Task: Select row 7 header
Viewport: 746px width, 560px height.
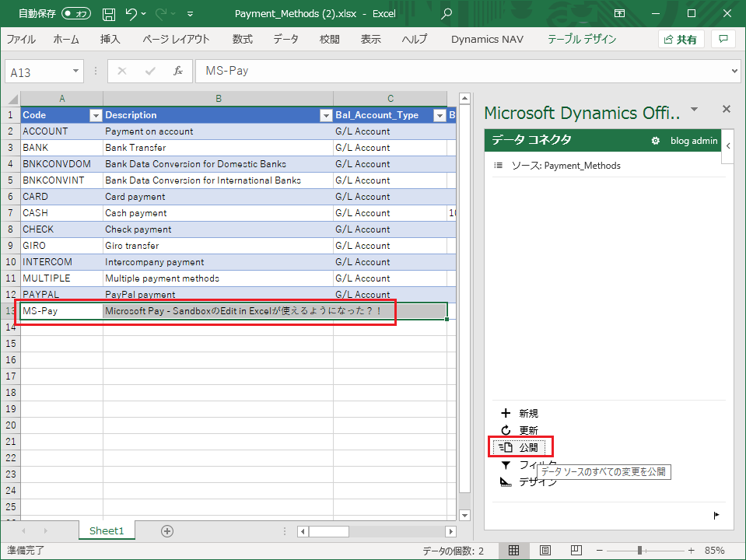Action: point(10,213)
